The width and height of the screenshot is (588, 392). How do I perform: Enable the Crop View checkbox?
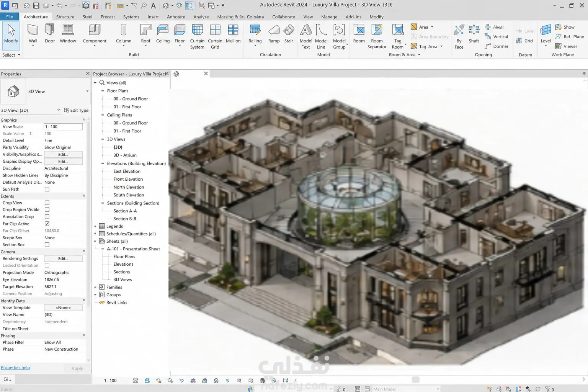coord(47,203)
